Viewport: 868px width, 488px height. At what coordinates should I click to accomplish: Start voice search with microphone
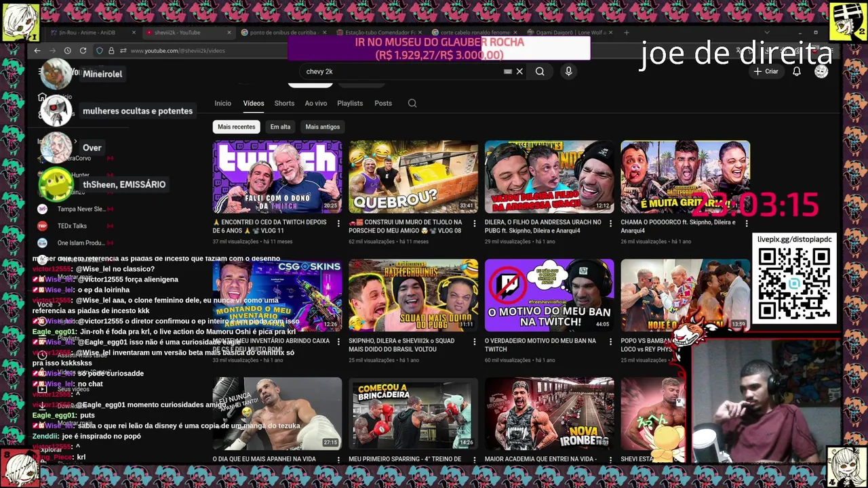click(x=568, y=71)
